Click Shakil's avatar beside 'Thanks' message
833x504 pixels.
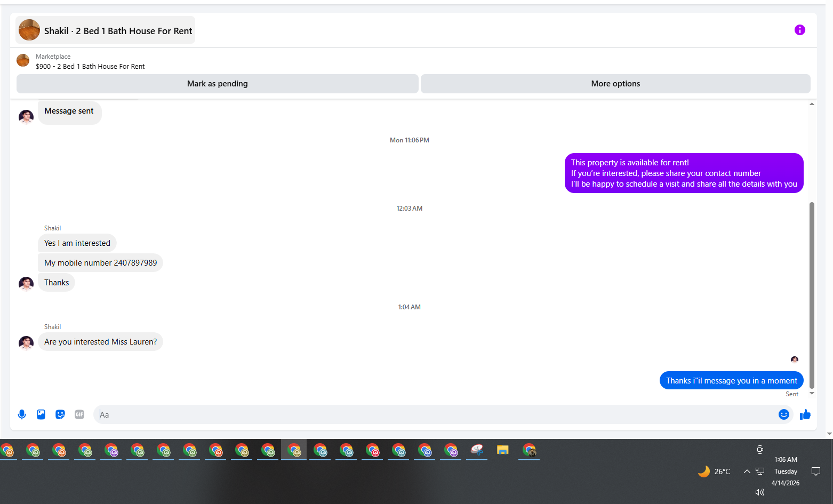click(x=26, y=284)
